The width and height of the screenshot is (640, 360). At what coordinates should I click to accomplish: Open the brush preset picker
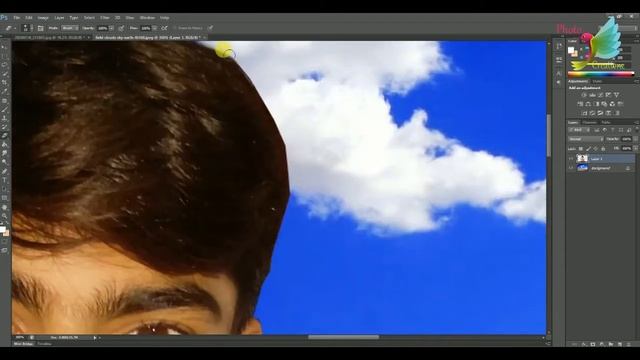click(27, 28)
